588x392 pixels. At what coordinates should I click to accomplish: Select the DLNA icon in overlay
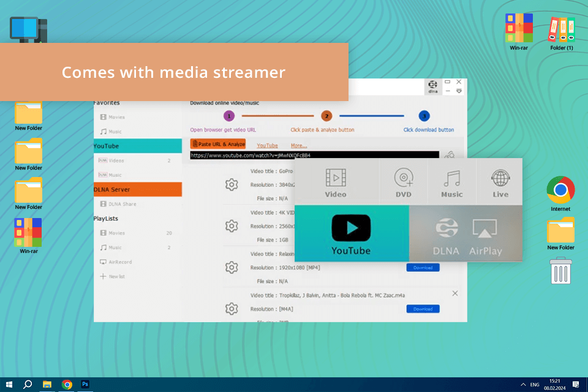pos(447,228)
